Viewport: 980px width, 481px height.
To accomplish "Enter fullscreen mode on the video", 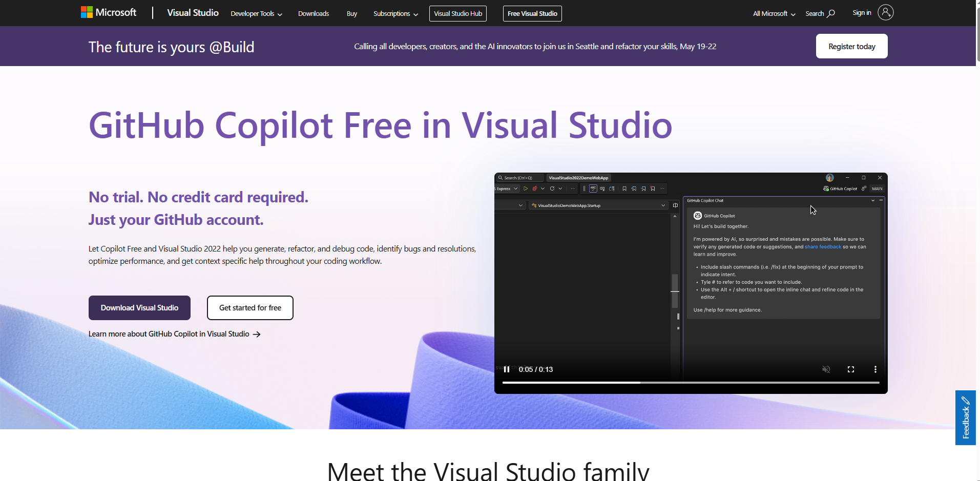I will pos(850,369).
